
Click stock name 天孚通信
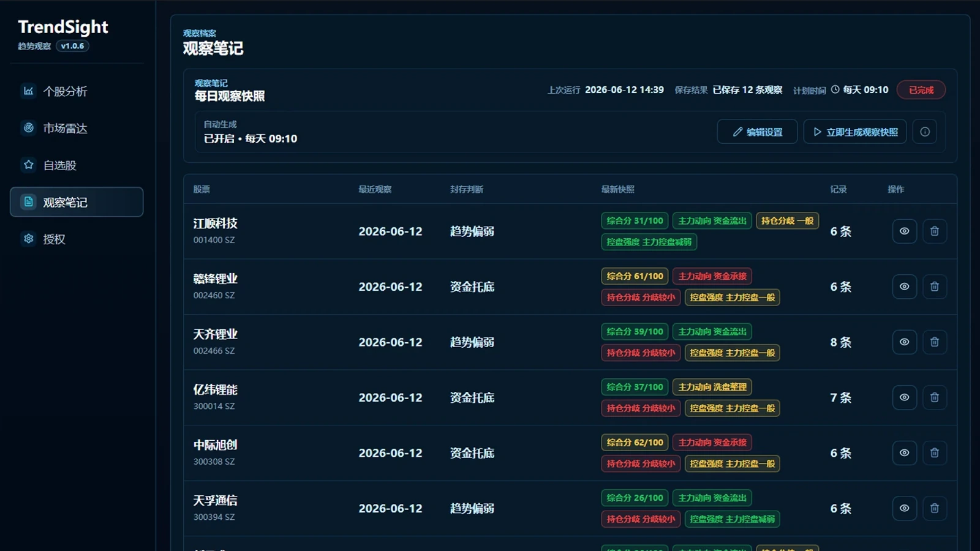[216, 500]
